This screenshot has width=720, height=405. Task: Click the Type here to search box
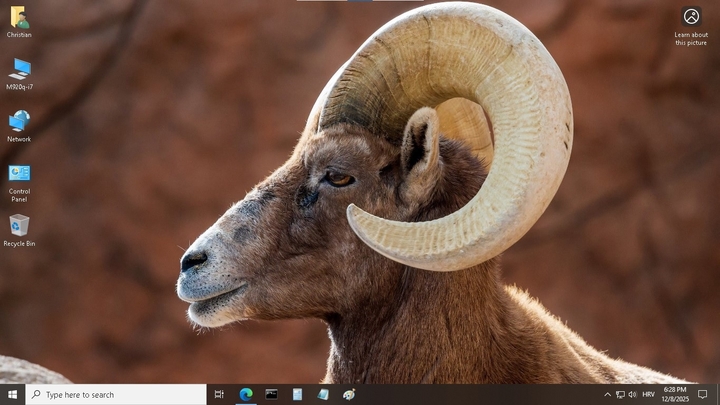pyautogui.click(x=116, y=394)
